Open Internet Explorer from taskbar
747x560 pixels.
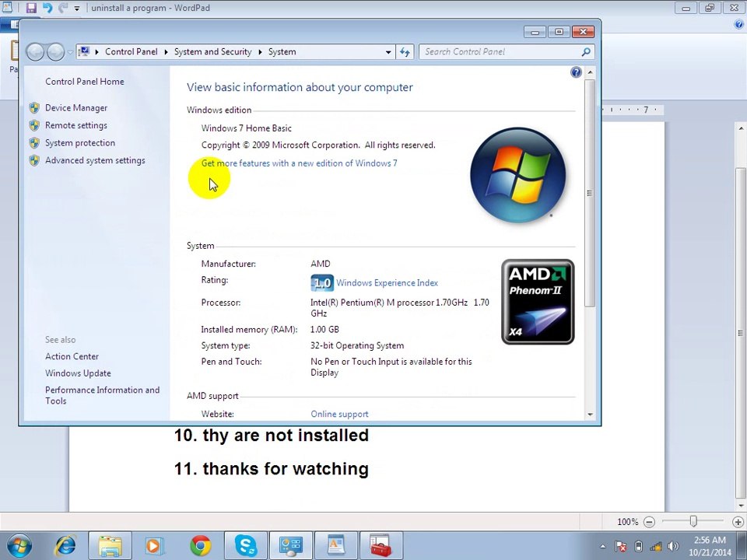coord(65,546)
